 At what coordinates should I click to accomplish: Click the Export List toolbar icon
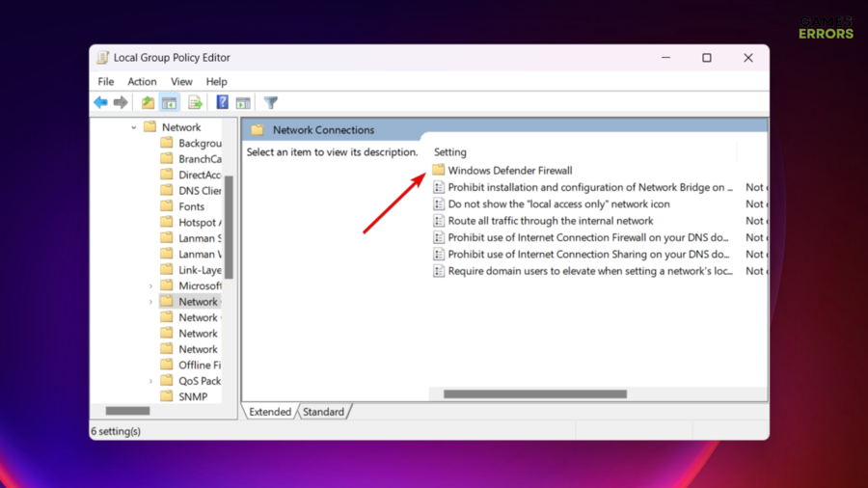195,102
